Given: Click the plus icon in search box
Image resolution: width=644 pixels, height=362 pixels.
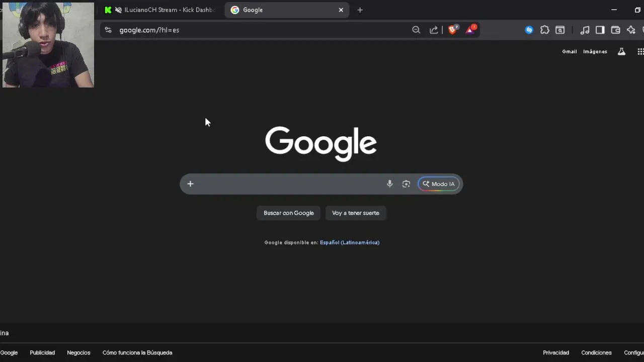Looking at the screenshot, I should 190,184.
